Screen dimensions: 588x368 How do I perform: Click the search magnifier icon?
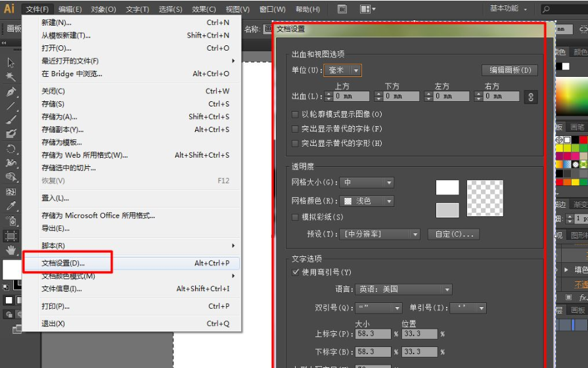click(547, 9)
